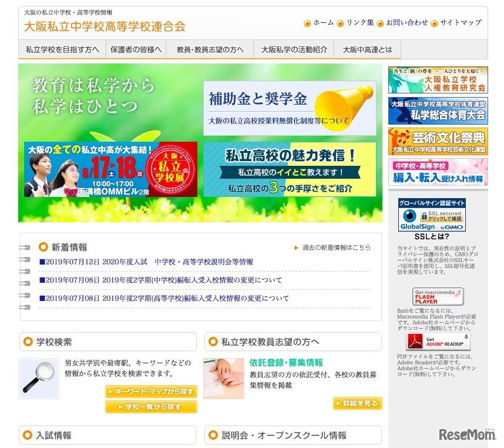Open the 私立学校を目指す方へ menu tab

point(62,49)
